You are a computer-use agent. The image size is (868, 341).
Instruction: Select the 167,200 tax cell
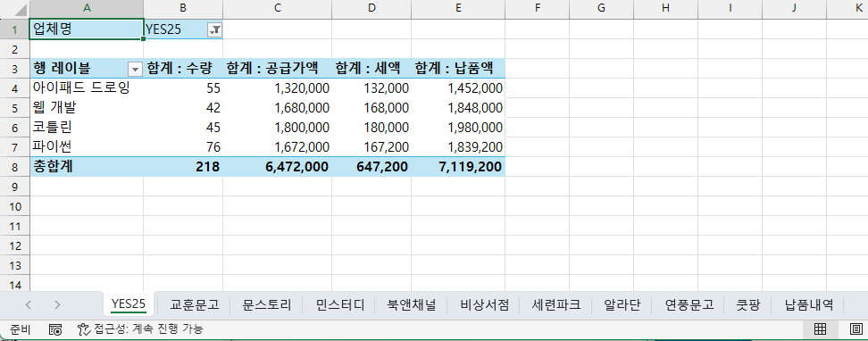click(x=371, y=147)
